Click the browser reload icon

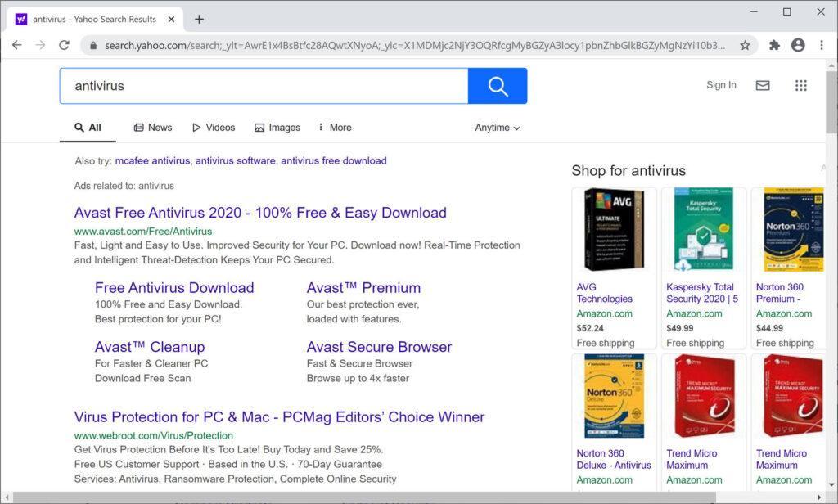point(64,45)
